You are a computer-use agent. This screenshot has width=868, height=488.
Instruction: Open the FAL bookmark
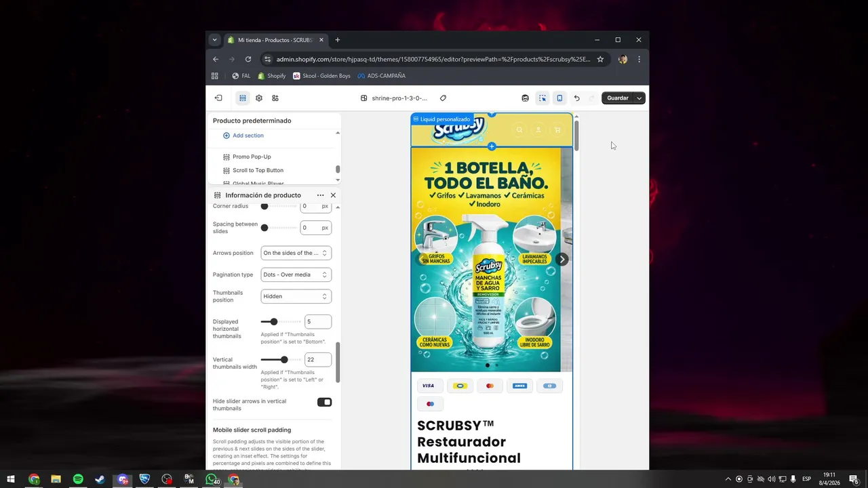(241, 76)
